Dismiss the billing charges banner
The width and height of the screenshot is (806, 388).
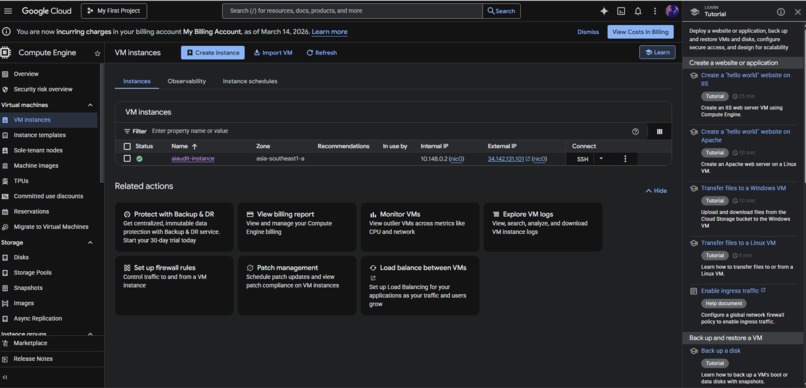tap(588, 32)
